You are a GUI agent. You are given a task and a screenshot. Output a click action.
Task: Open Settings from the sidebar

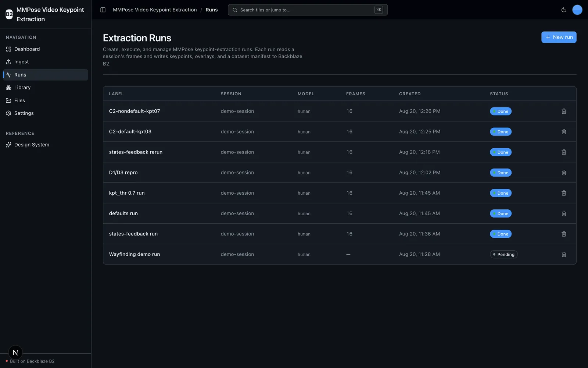tap(46, 113)
